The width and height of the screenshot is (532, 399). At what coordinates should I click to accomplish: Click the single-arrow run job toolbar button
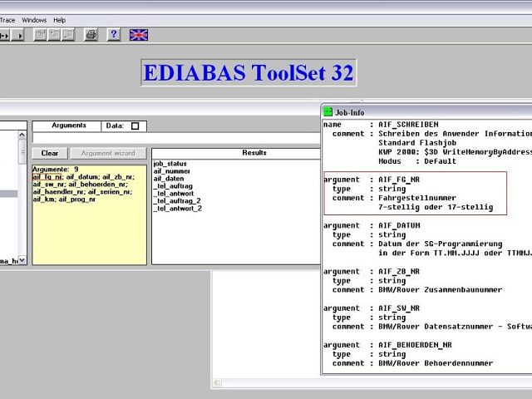[x=18, y=35]
